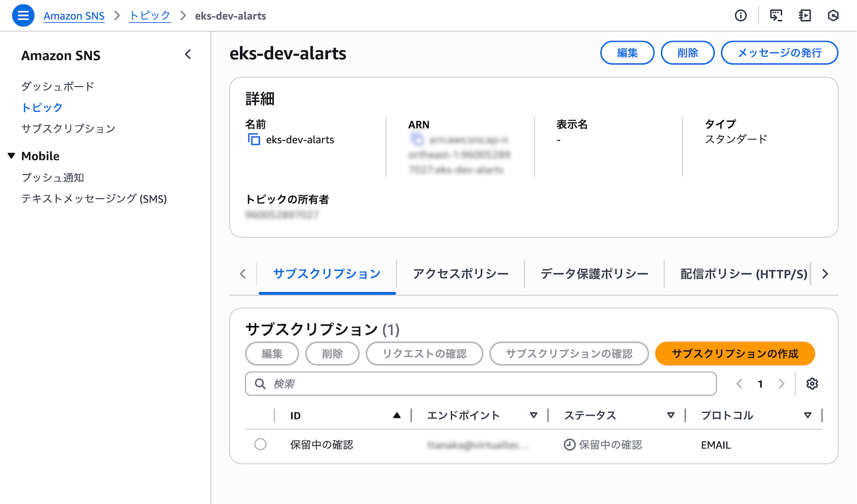Click サブスクリプションの作成 button

pyautogui.click(x=735, y=354)
